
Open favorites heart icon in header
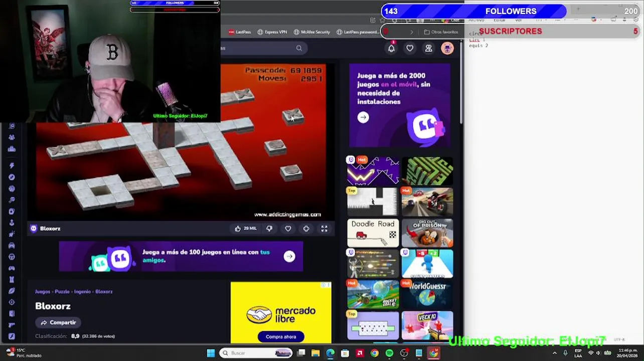(410, 48)
